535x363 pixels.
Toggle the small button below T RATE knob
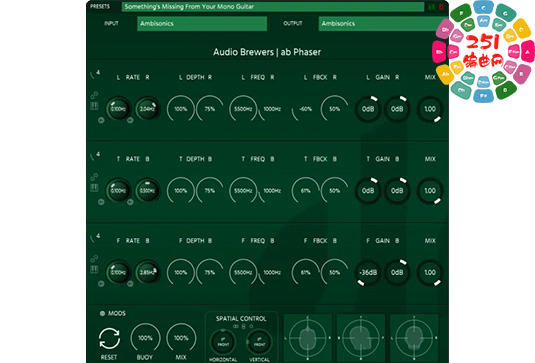click(x=101, y=202)
